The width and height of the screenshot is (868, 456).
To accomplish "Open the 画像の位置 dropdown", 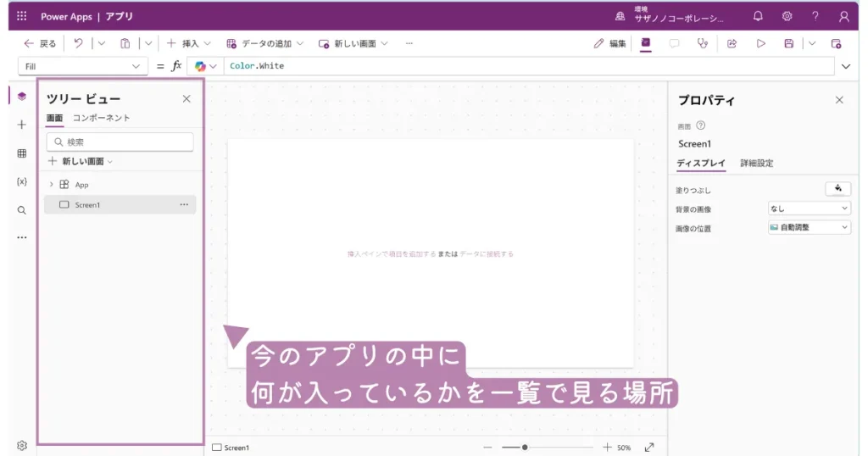I will tap(809, 227).
